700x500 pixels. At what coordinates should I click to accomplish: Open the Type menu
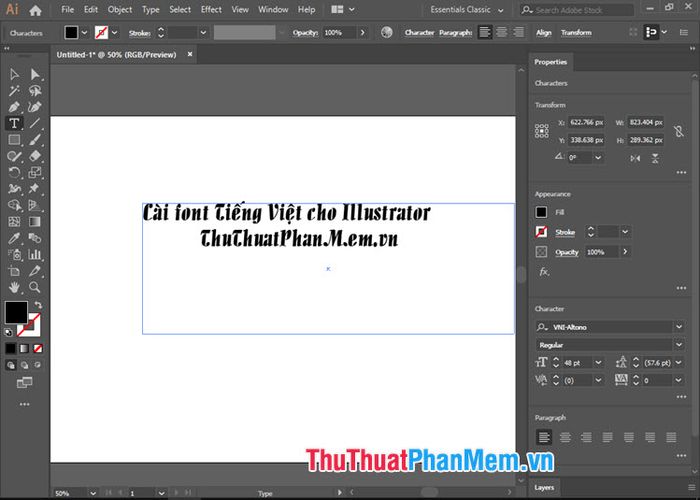(x=150, y=9)
